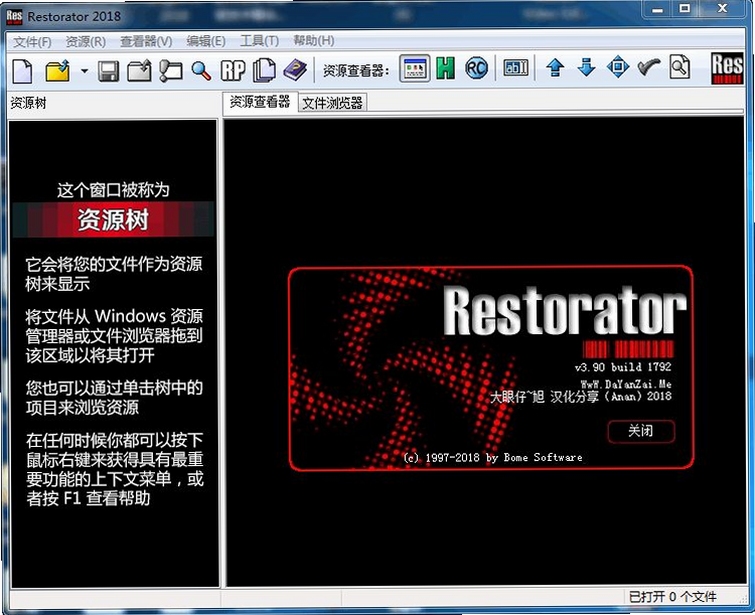Click the v3.90 build 1792 version text
The width and height of the screenshot is (755, 615).
pos(623,367)
